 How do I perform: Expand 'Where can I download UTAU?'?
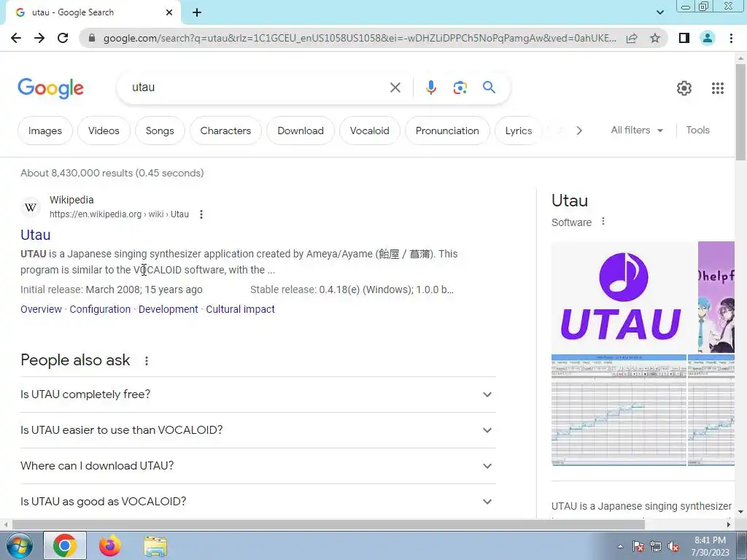pos(258,466)
